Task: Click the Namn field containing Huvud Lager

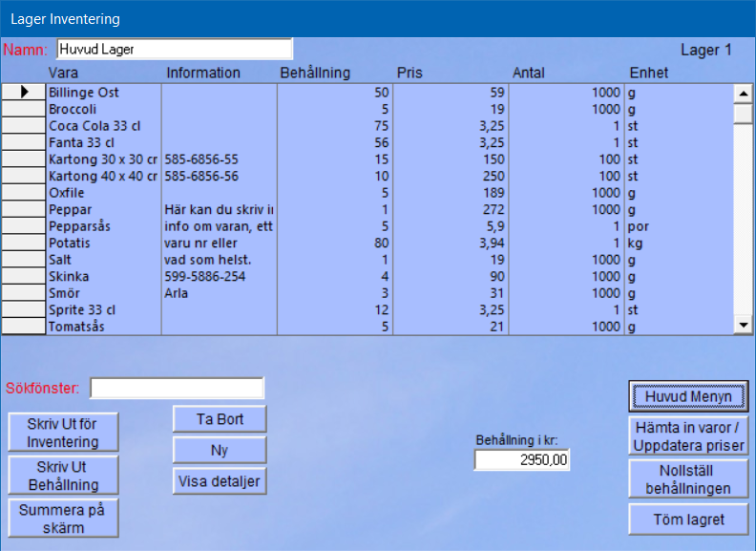Action: (174, 49)
